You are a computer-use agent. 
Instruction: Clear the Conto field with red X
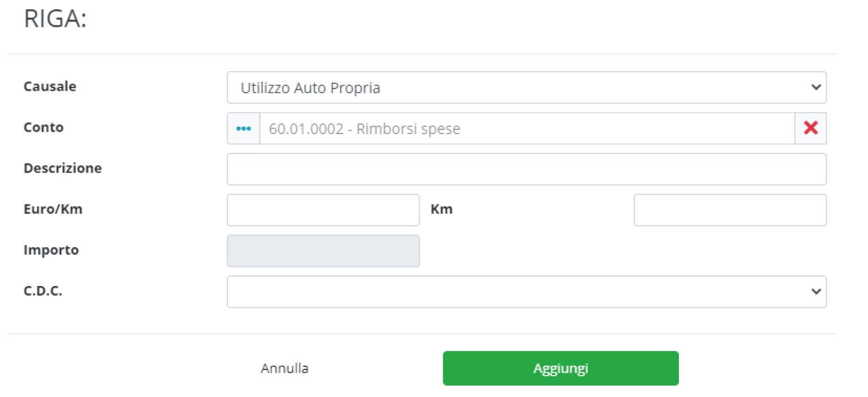coord(810,128)
